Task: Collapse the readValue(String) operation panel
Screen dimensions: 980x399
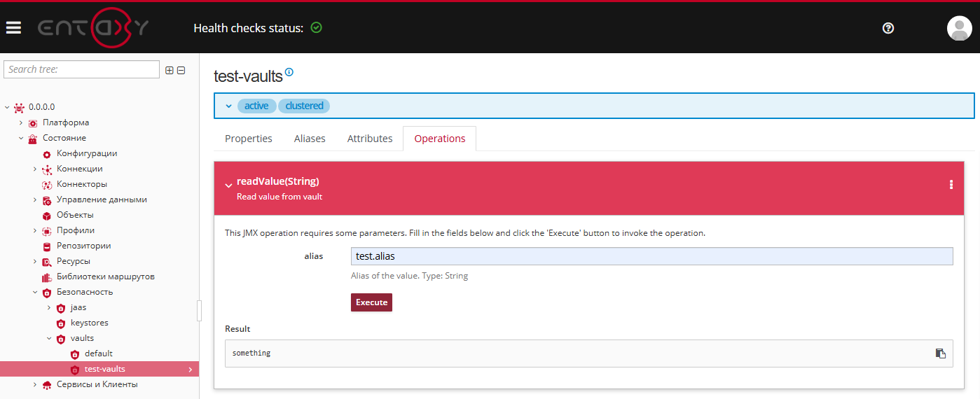Action: 228,185
